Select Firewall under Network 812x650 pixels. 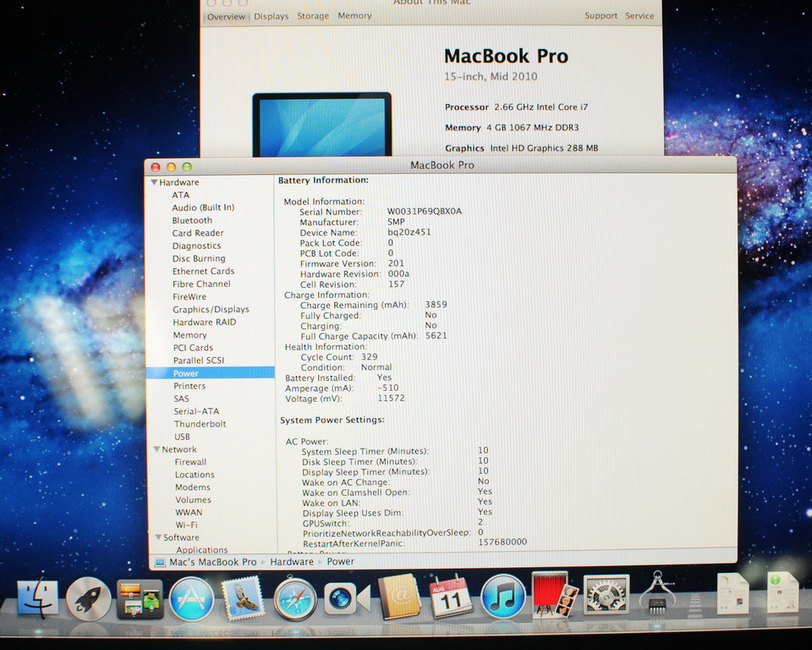pyautogui.click(x=190, y=462)
